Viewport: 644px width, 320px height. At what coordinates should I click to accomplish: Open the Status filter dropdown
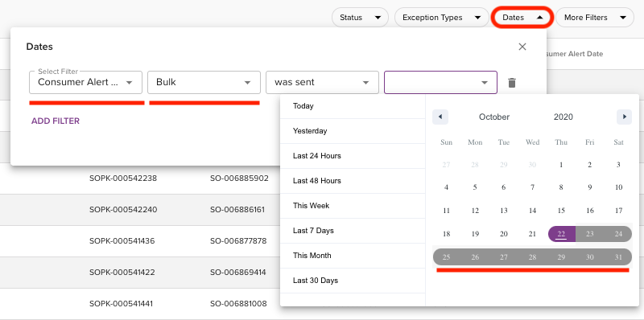pyautogui.click(x=360, y=17)
